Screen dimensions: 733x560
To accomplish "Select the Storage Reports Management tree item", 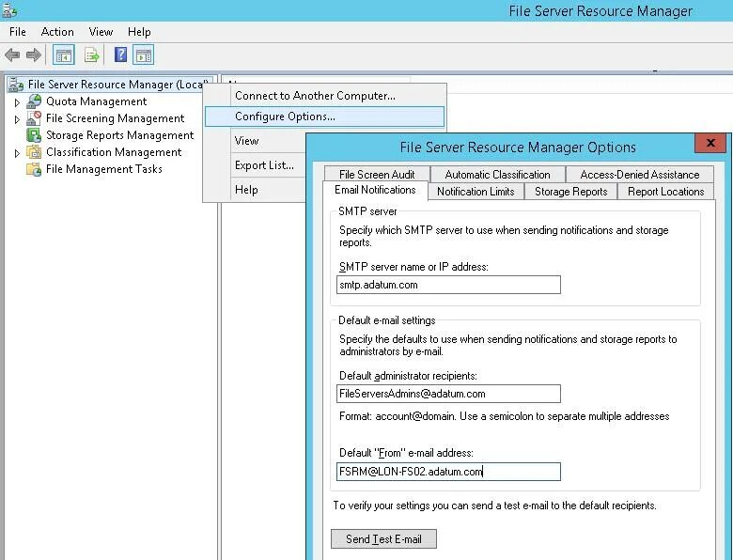I will coord(119,135).
